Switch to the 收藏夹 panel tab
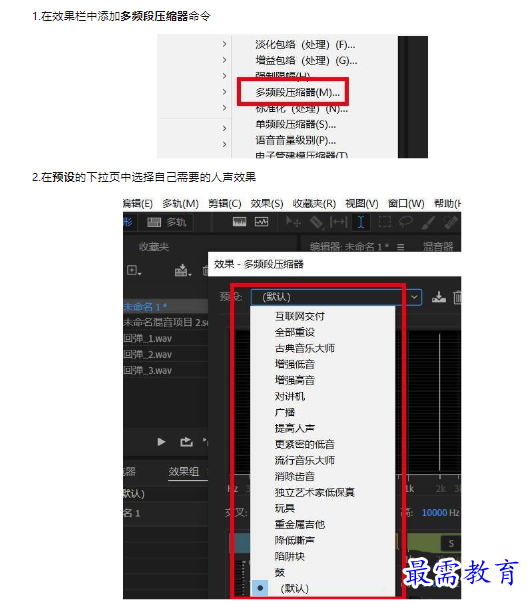Viewport: 527px width, 604px height. click(154, 247)
